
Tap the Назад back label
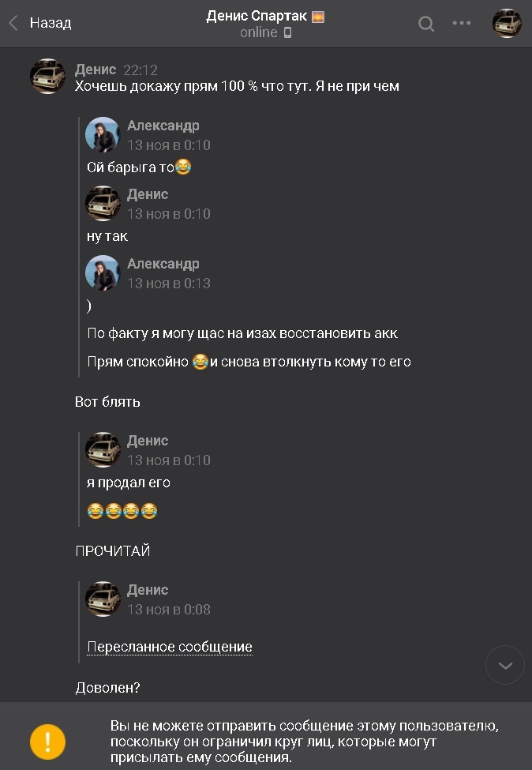51,23
